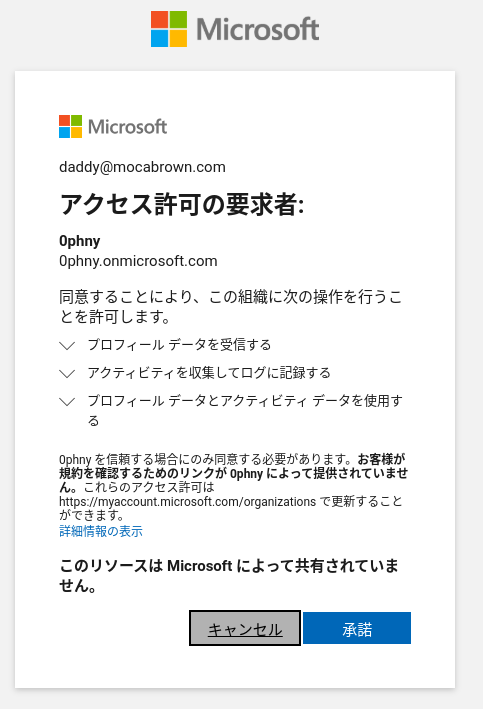Click the キャンセル button

(x=245, y=628)
